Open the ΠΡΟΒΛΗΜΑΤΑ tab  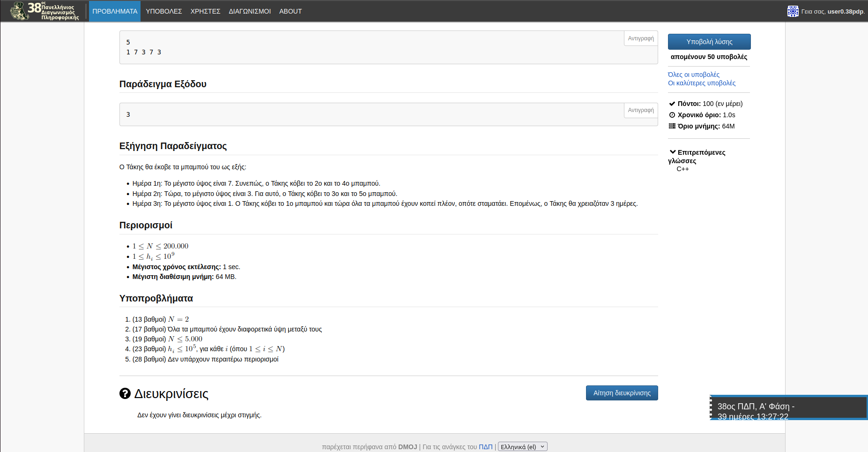click(x=115, y=11)
